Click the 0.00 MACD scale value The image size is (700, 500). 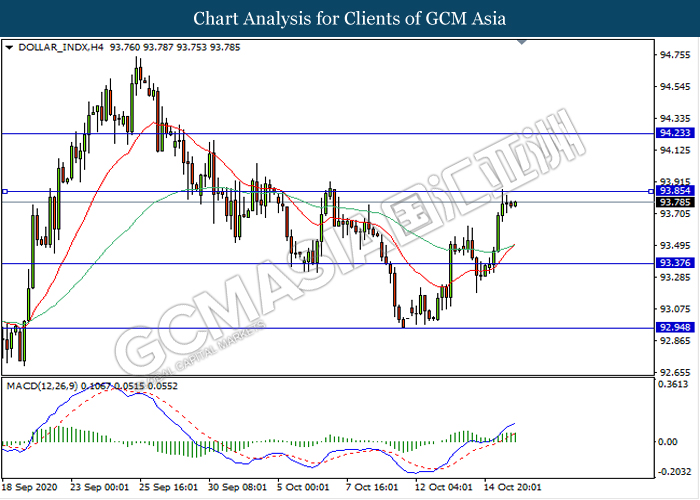tap(668, 442)
